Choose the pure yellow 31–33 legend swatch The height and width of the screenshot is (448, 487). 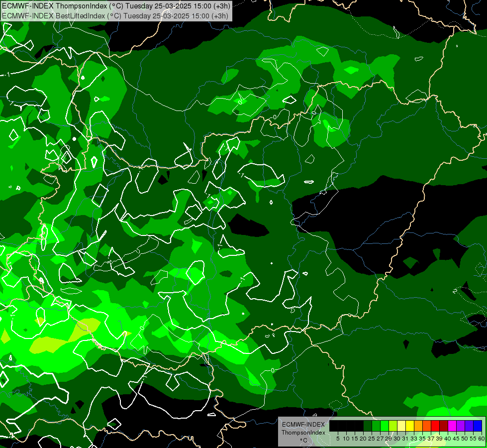410,426
